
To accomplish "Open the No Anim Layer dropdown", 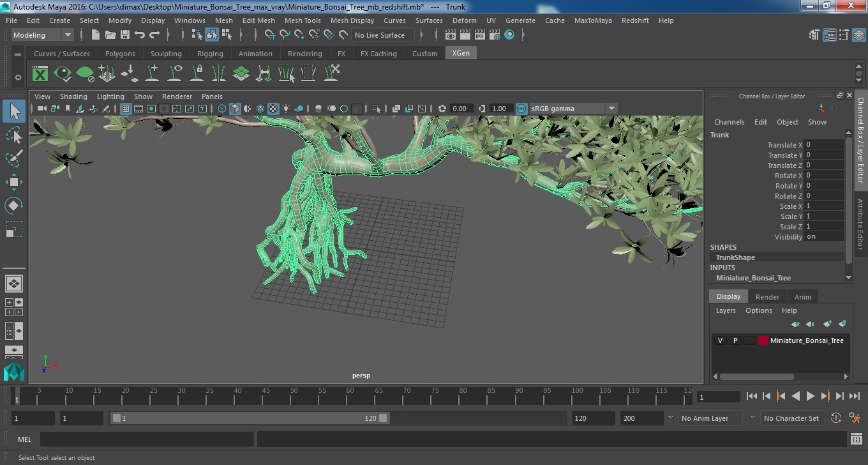I will click(x=709, y=418).
